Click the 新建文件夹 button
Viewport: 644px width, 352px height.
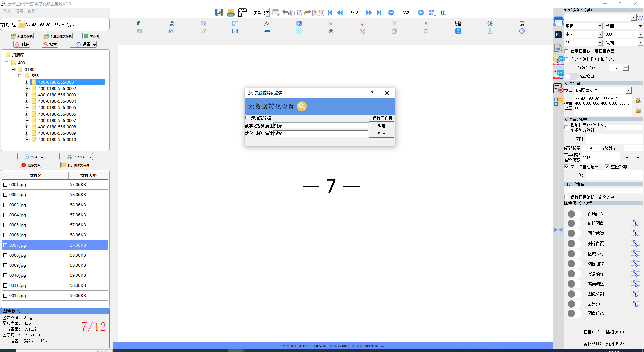pyautogui.click(x=22, y=36)
